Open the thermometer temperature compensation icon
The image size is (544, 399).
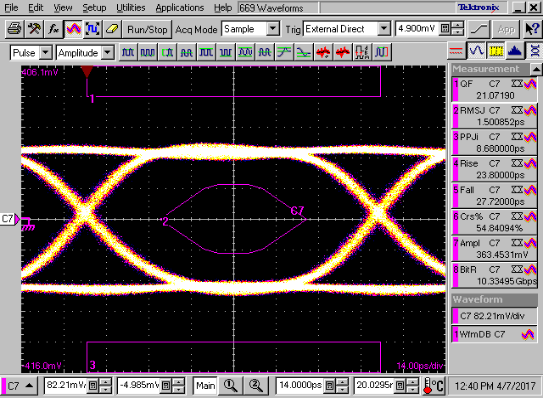click(x=434, y=385)
